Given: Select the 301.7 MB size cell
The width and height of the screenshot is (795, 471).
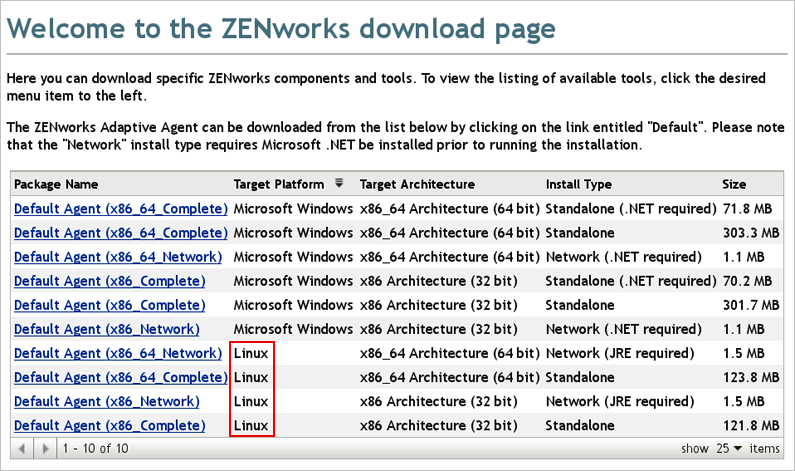Looking at the screenshot, I should (x=751, y=305).
